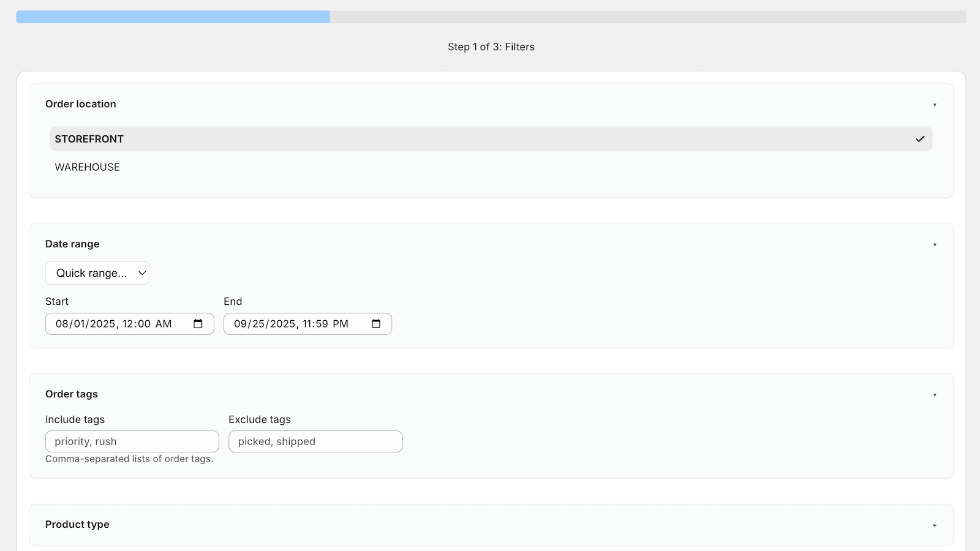Deselect the STOREFRONT order location
980x551 pixels.
click(x=89, y=139)
